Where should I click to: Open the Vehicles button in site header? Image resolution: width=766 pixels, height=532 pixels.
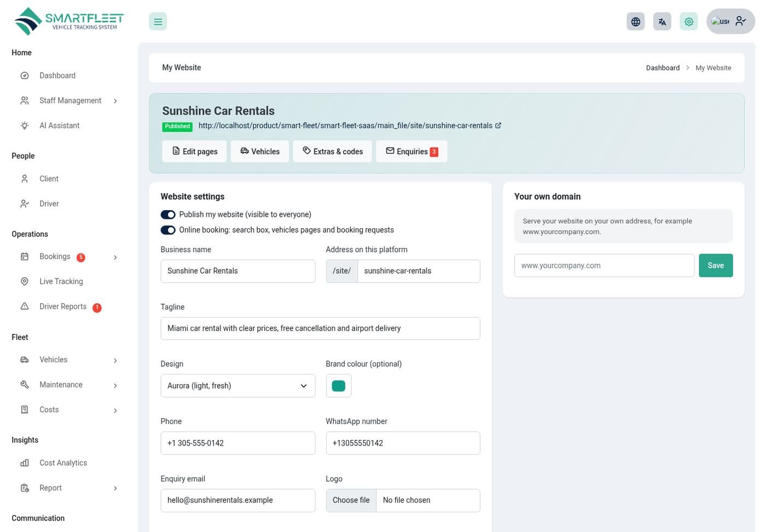point(260,152)
